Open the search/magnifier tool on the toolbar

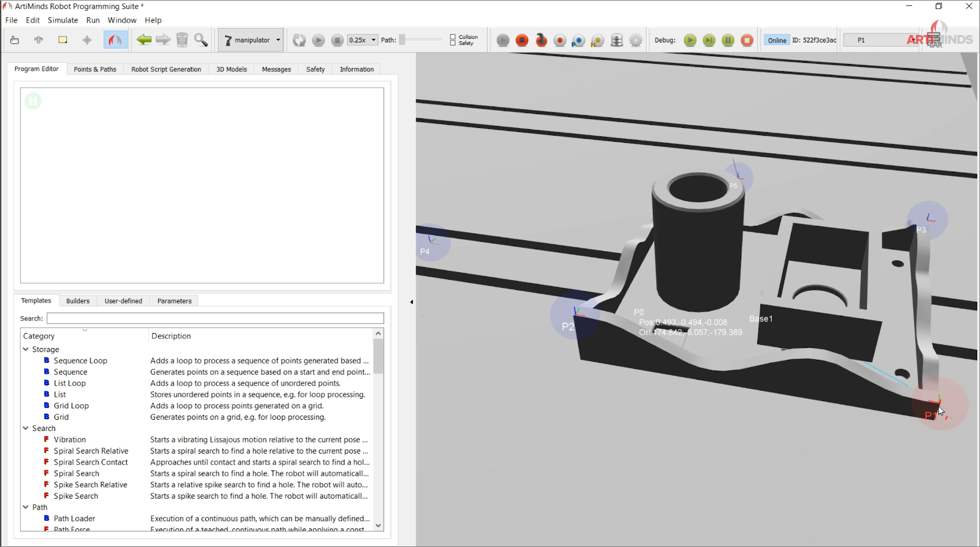[x=201, y=39]
